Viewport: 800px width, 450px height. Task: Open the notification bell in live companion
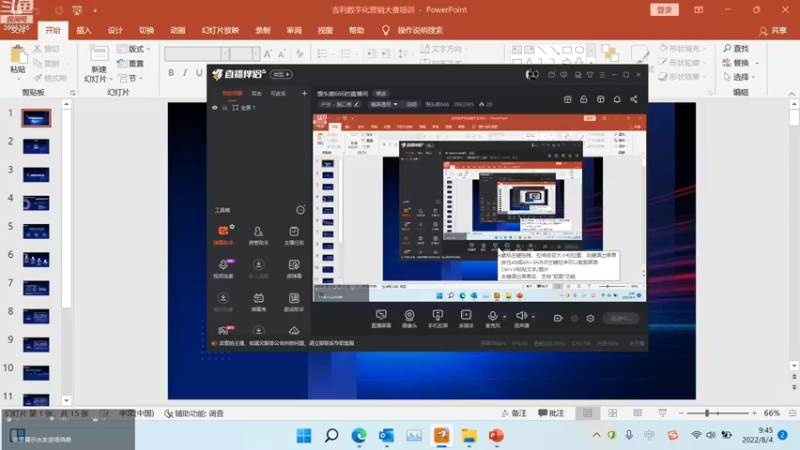tap(617, 99)
